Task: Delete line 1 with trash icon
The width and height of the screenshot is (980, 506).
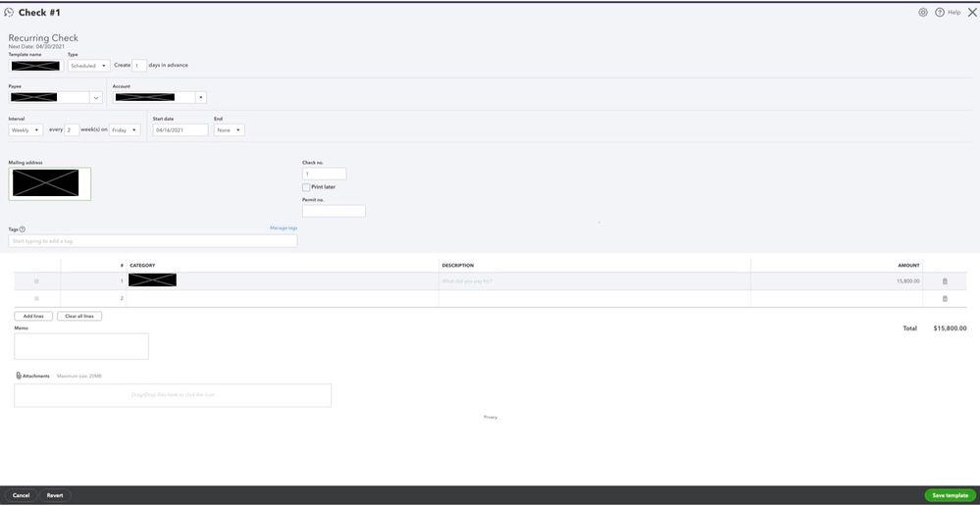Action: click(945, 281)
